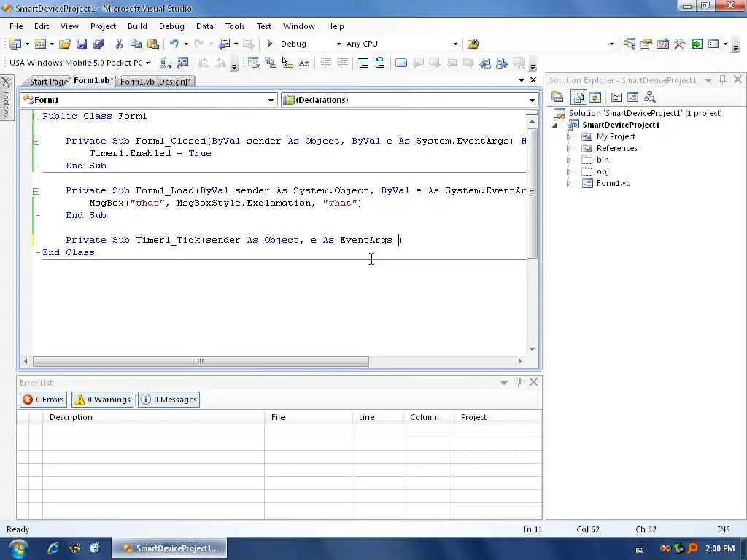Open USA Windows Mobile 5.0 device dropdown
The image size is (747, 560).
click(x=147, y=63)
